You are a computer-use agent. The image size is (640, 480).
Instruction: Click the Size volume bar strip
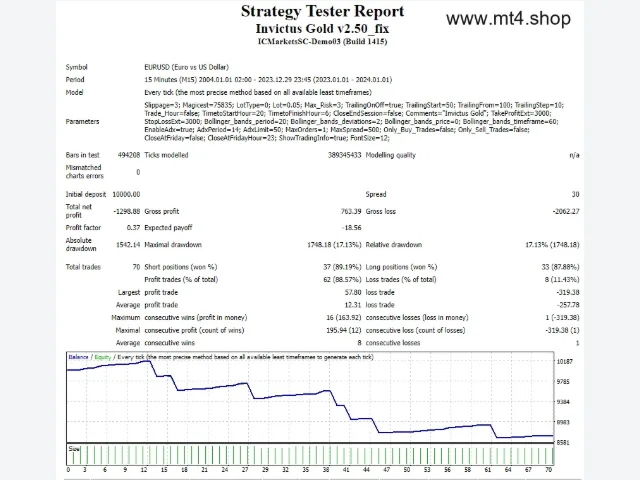click(x=310, y=454)
